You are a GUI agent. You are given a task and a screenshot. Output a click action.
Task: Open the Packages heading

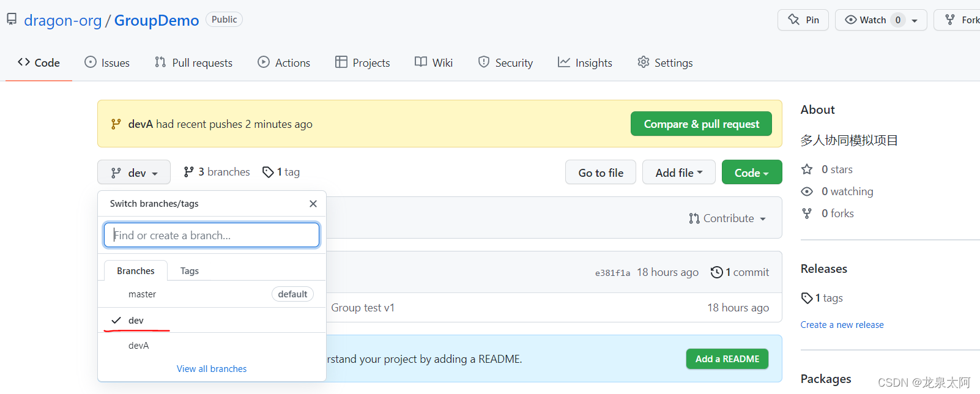pyautogui.click(x=826, y=379)
